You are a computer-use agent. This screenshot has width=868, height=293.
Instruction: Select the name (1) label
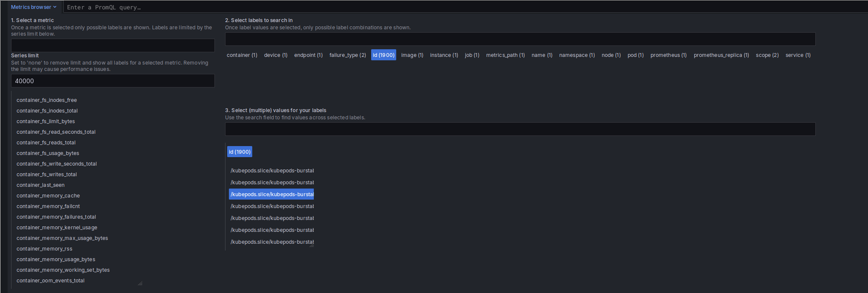542,55
